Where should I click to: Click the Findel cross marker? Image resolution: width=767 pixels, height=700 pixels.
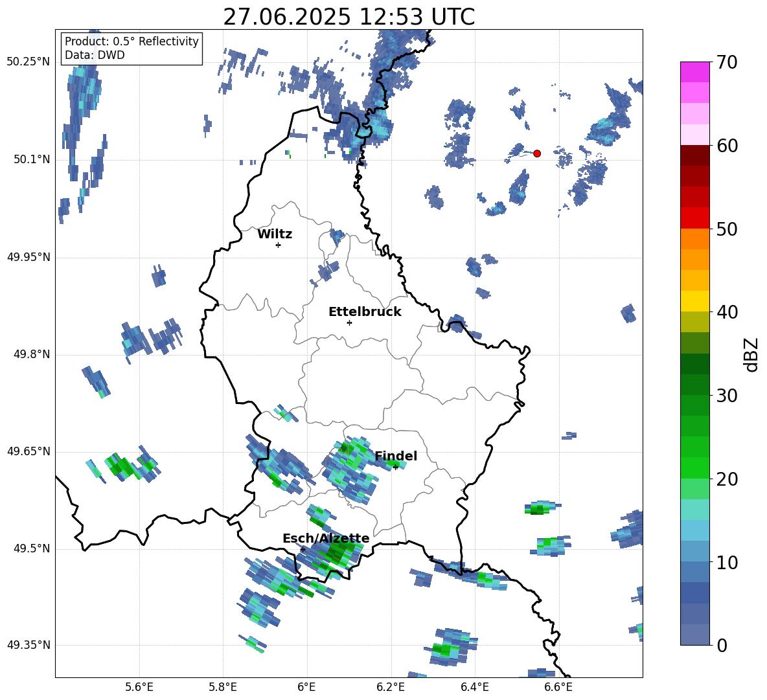(x=396, y=468)
